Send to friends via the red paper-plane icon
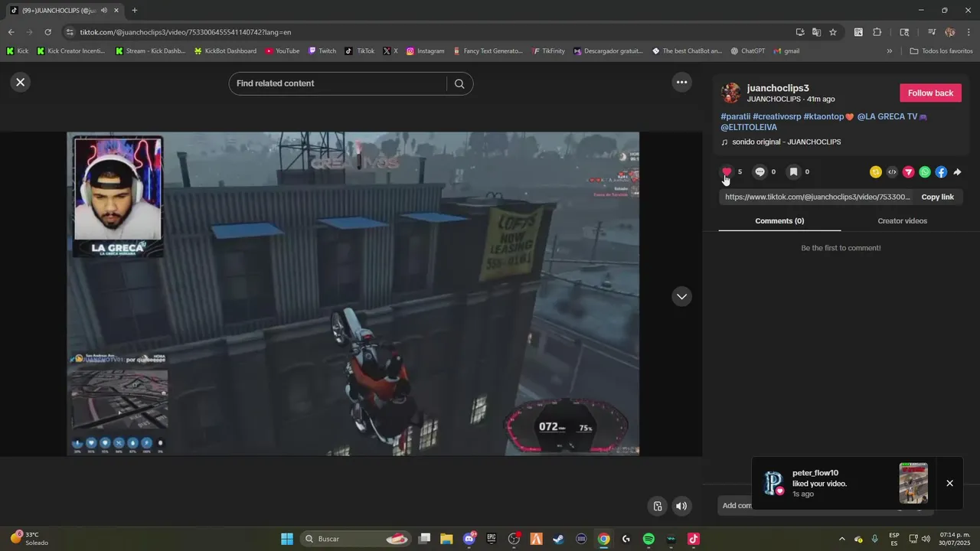 click(x=908, y=172)
